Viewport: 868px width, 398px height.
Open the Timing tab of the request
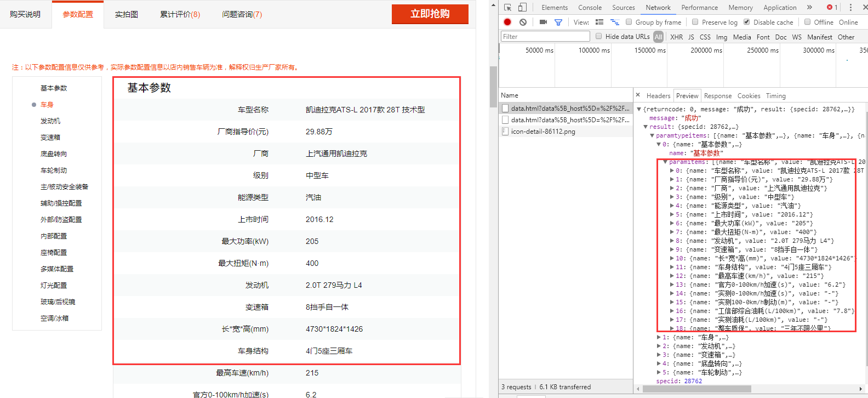pos(775,95)
